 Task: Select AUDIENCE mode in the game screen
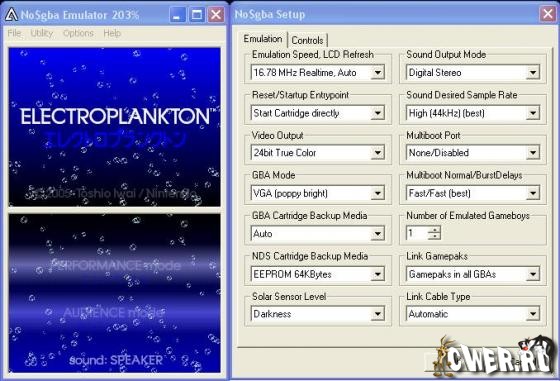point(114,312)
